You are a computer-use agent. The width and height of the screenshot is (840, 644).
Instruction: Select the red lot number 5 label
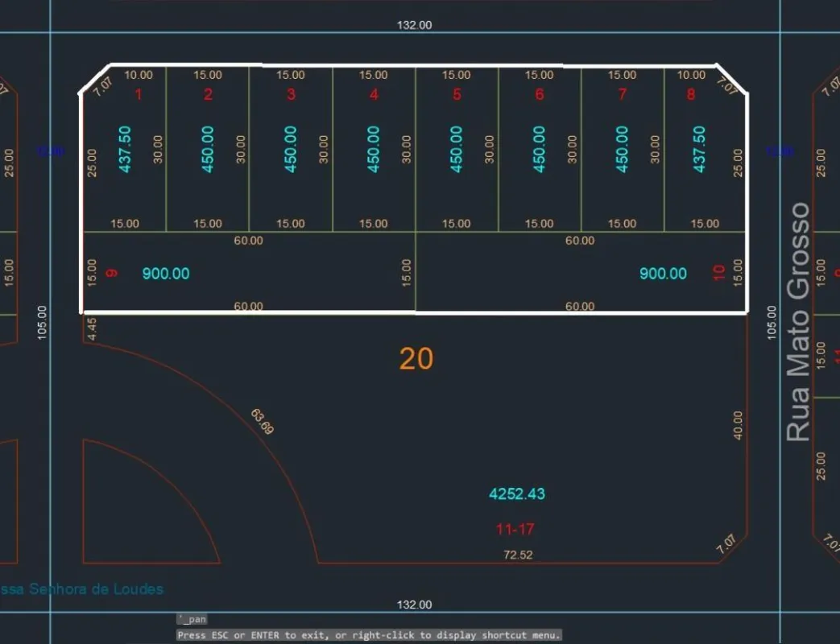pyautogui.click(x=457, y=95)
